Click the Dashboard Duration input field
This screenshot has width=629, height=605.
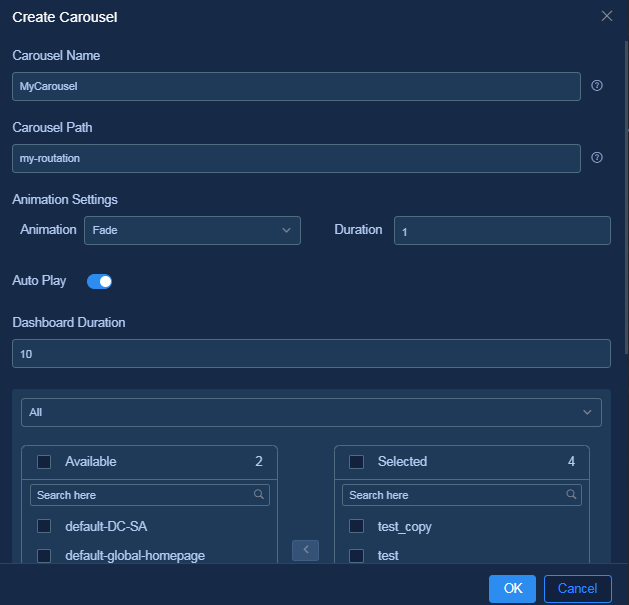pos(311,353)
